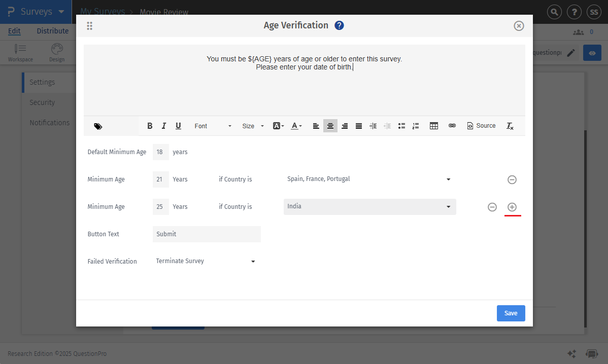
Task: Insert a table into the message
Action: (x=434, y=125)
